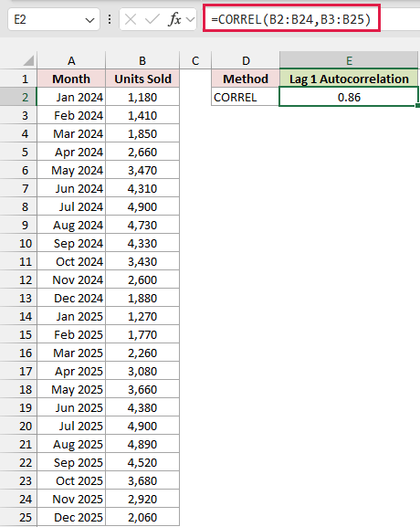Click the Units Sold header cell

click(142, 79)
